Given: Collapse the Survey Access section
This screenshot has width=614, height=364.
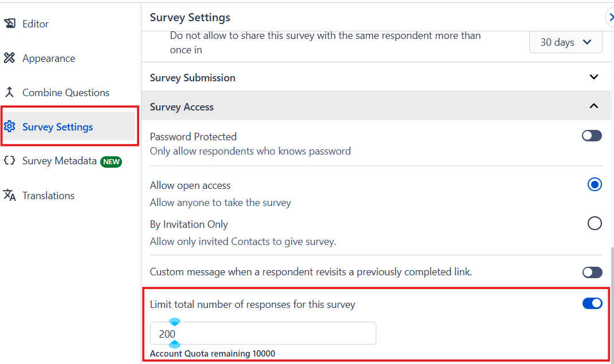Looking at the screenshot, I should tap(594, 106).
